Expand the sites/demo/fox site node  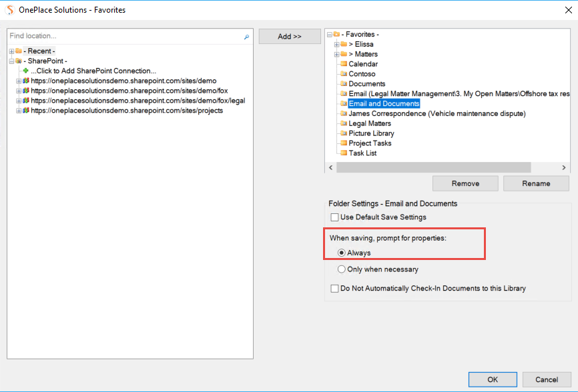(19, 91)
